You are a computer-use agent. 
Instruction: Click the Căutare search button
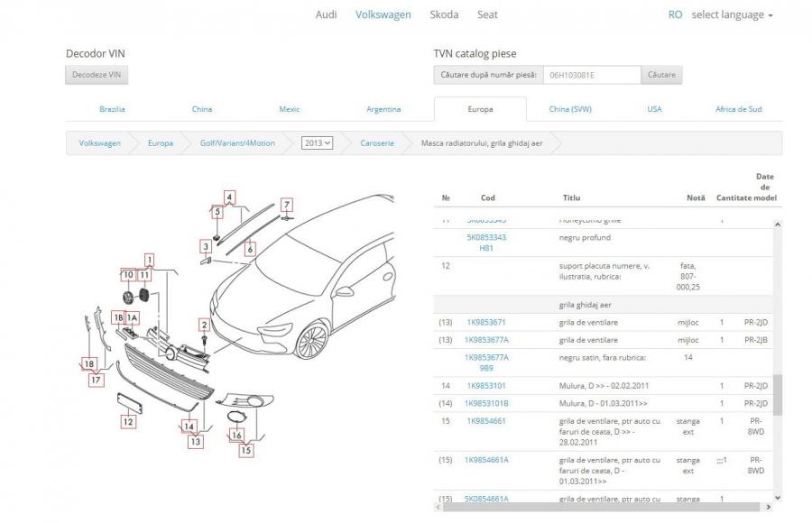pos(660,75)
